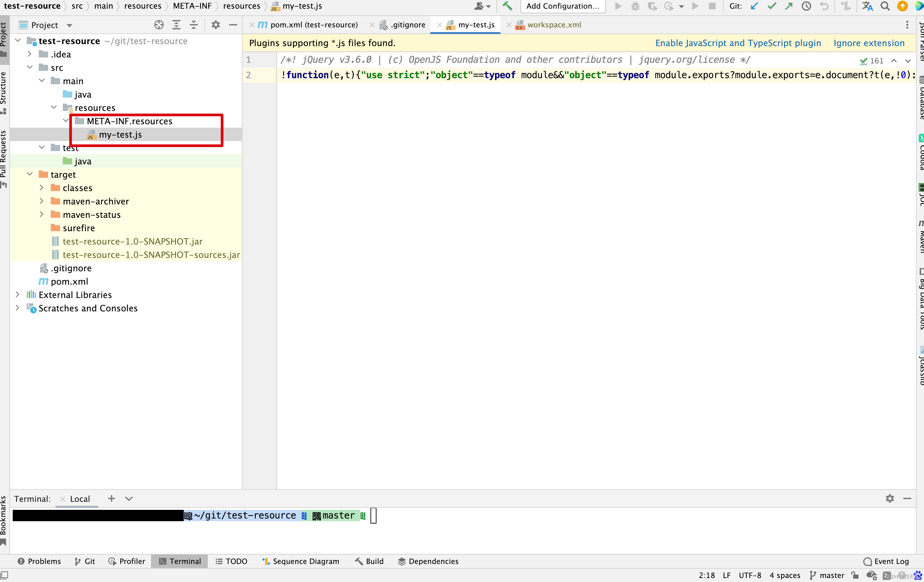This screenshot has height=582, width=924.
Task: Open the Project view dropdown
Action: 69,25
